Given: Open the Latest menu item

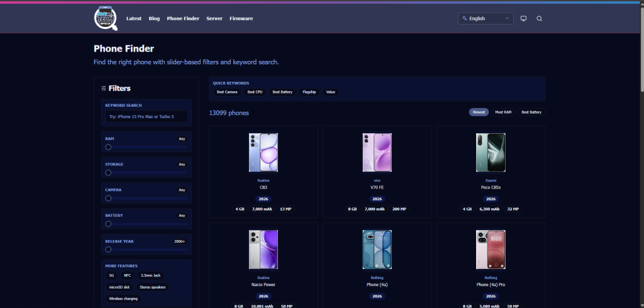Looking at the screenshot, I should 134,18.
